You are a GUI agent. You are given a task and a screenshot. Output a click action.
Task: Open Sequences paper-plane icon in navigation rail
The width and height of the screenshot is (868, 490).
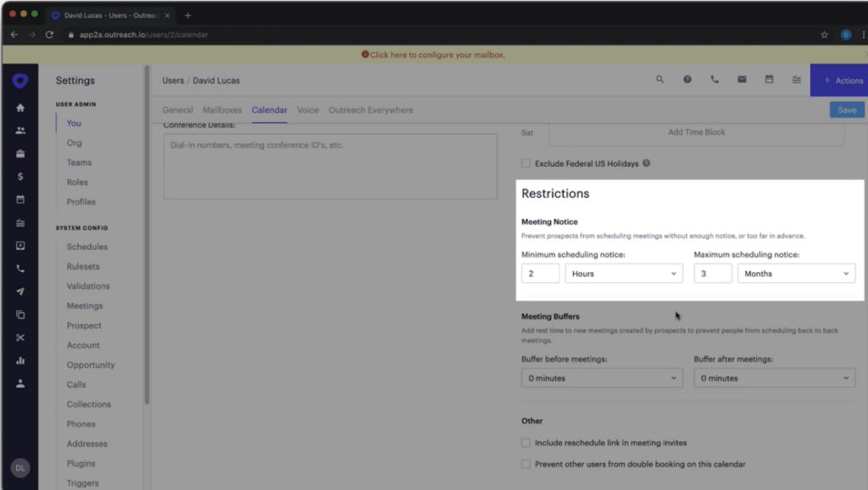pyautogui.click(x=20, y=292)
